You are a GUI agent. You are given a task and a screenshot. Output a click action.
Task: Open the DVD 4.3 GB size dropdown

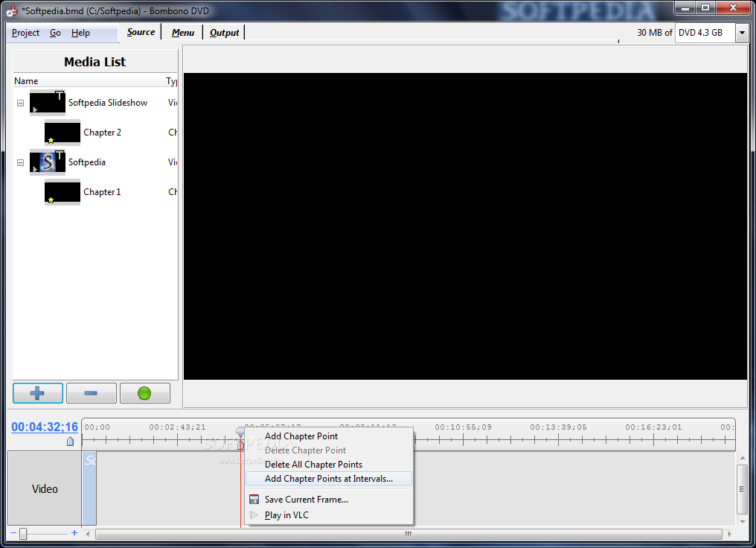coord(742,33)
